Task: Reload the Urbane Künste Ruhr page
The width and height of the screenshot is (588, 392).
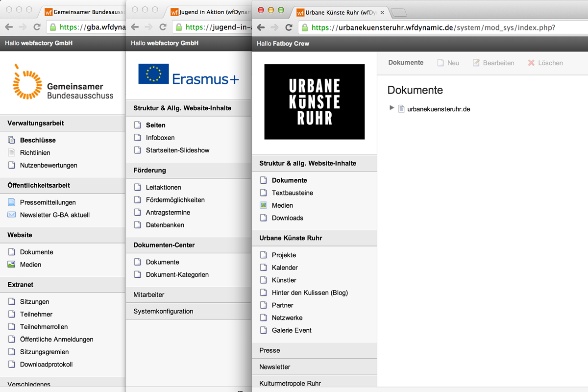Action: tap(289, 27)
